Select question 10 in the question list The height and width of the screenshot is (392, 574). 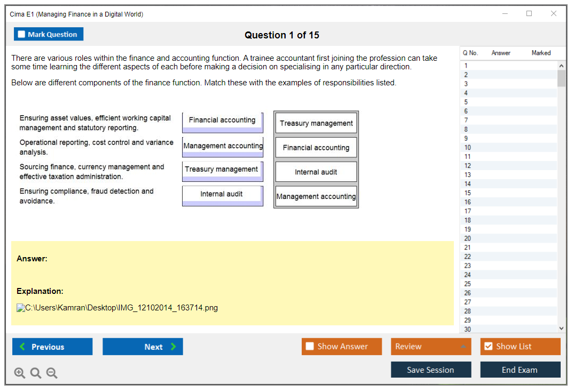[468, 148]
